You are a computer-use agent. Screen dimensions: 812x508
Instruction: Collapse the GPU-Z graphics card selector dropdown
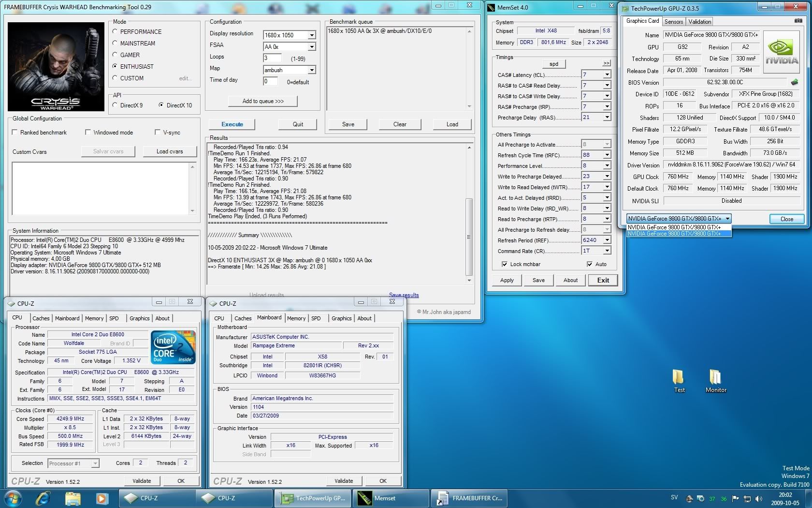727,219
